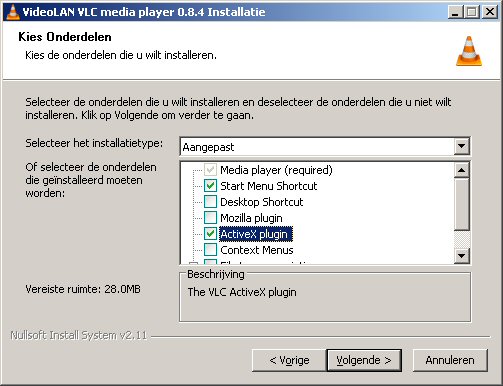Select the Start Menu Shortcut row label
Screen dimensions: 503x386
[x=269, y=186]
